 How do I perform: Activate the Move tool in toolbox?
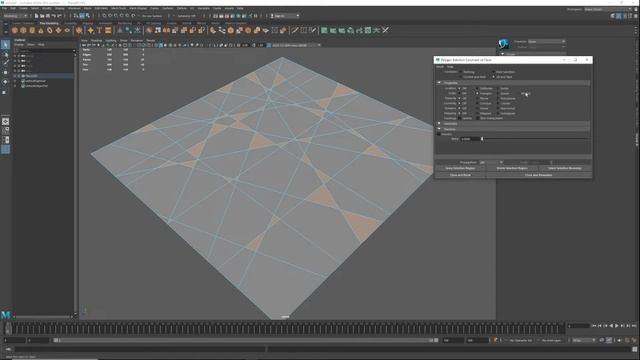[5, 72]
